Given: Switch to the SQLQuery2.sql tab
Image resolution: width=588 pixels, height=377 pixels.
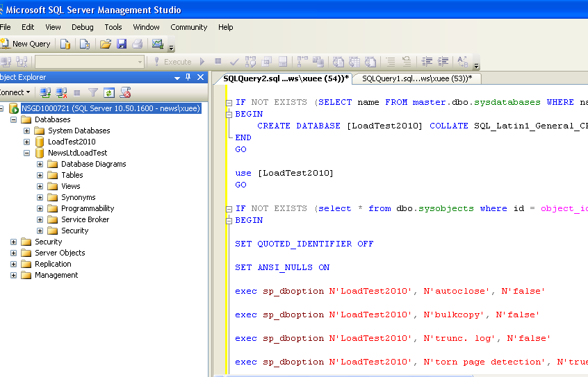Looking at the screenshot, I should tap(286, 78).
